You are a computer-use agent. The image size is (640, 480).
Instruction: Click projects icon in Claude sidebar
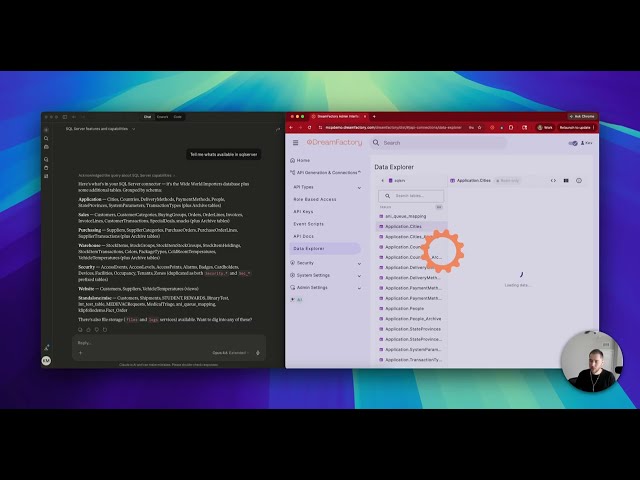pos(46,168)
